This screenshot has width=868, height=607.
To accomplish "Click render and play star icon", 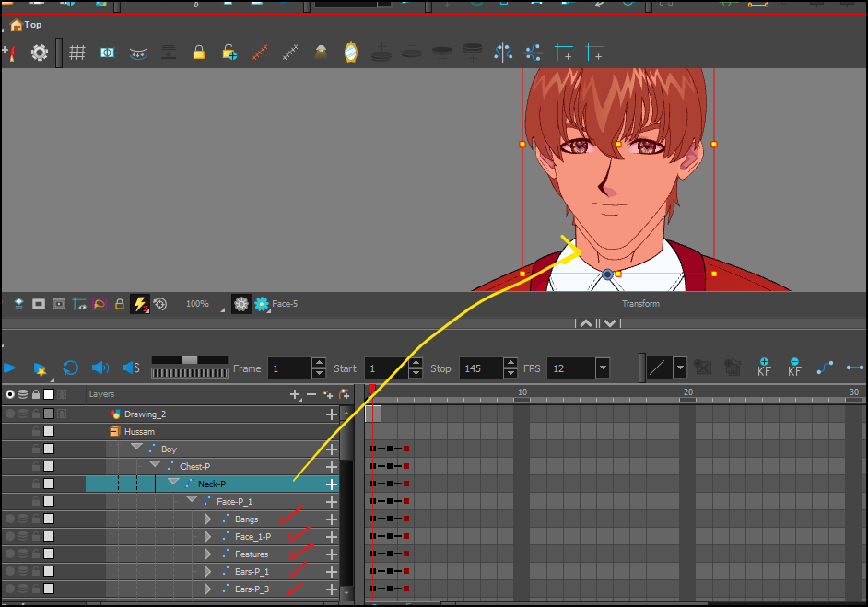I will (x=40, y=369).
